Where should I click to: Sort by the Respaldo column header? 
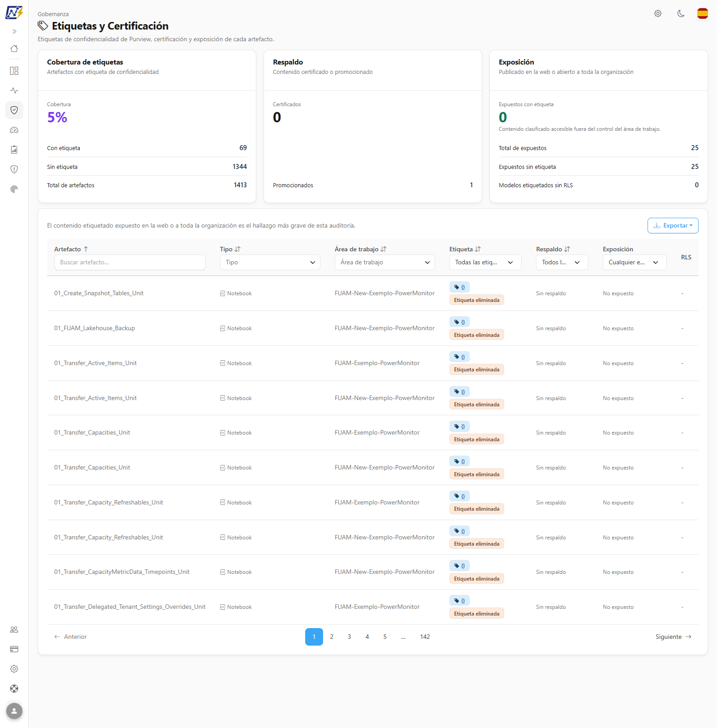pos(553,249)
